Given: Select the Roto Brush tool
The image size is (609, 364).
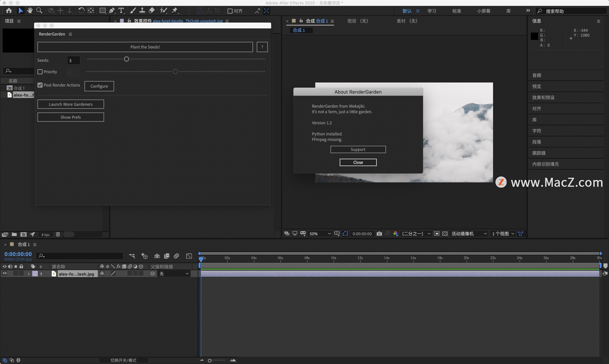Looking at the screenshot, I should click(163, 11).
